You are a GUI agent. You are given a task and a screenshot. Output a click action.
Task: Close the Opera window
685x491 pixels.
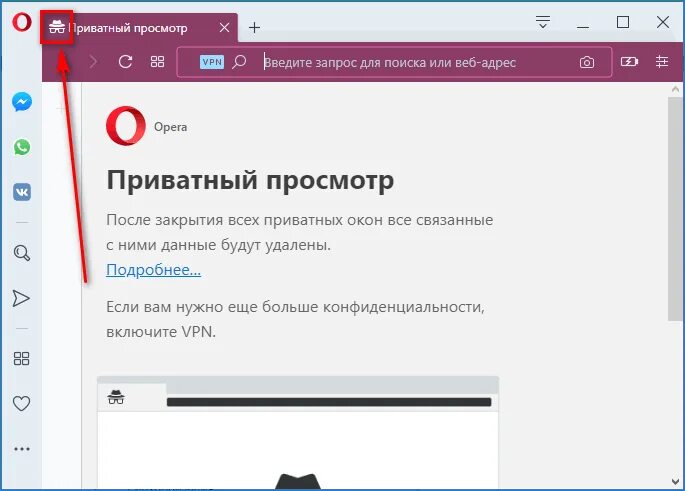(x=663, y=22)
